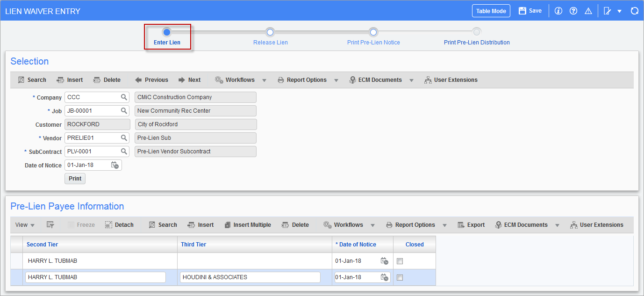Viewport: 644px width, 296px height.
Task: Open calendar picker for Date of Notice
Action: pos(114,165)
